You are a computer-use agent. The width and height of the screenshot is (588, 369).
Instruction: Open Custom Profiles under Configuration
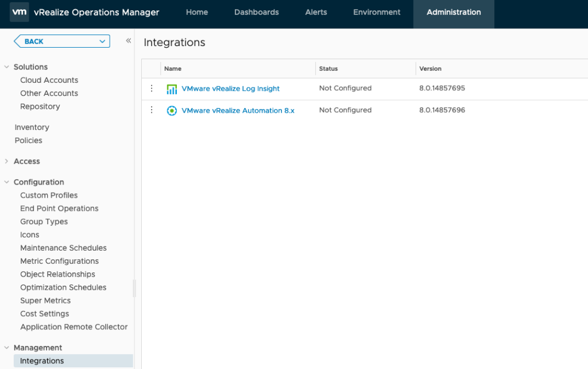click(49, 195)
